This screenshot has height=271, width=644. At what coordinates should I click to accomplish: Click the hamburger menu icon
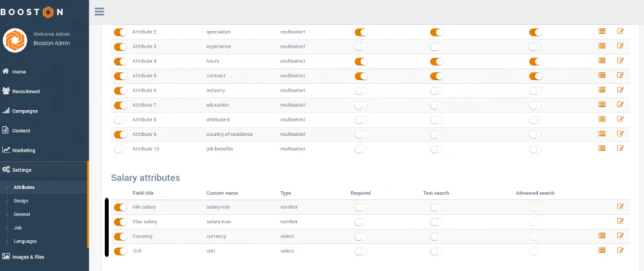pyautogui.click(x=99, y=11)
